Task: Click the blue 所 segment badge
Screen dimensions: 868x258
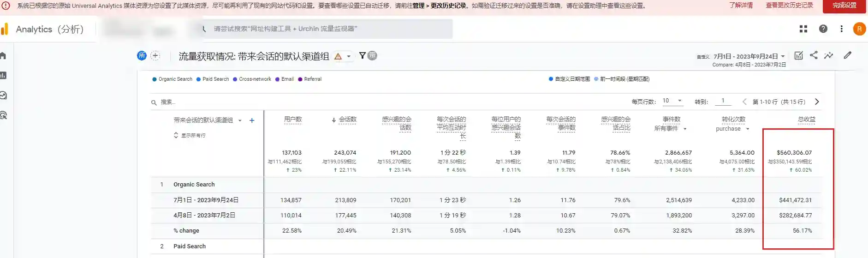Action: point(142,56)
